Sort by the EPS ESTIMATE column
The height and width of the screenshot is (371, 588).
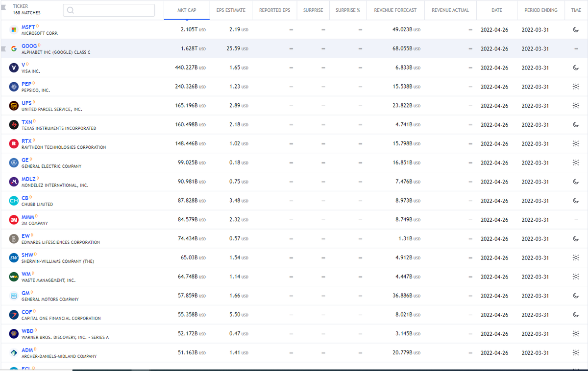coord(231,10)
